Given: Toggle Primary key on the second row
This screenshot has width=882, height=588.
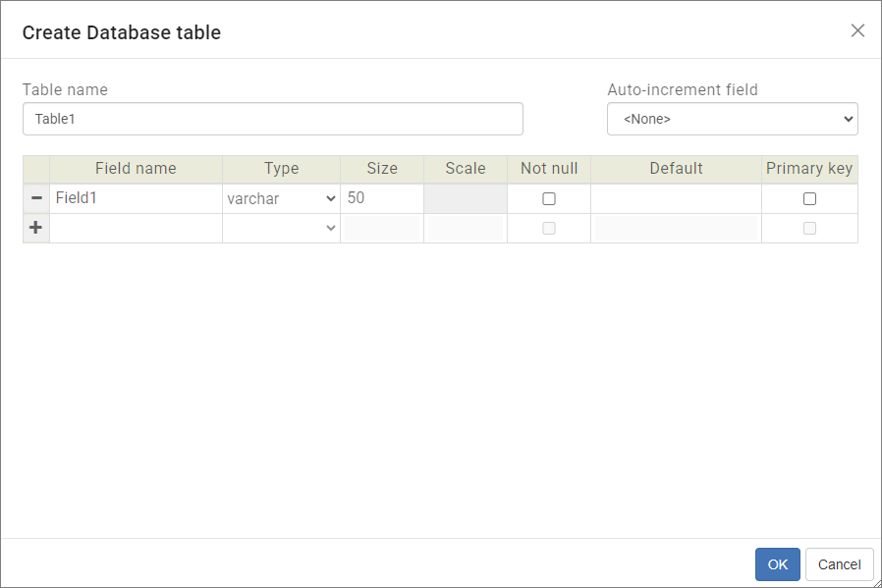Looking at the screenshot, I should [x=809, y=228].
